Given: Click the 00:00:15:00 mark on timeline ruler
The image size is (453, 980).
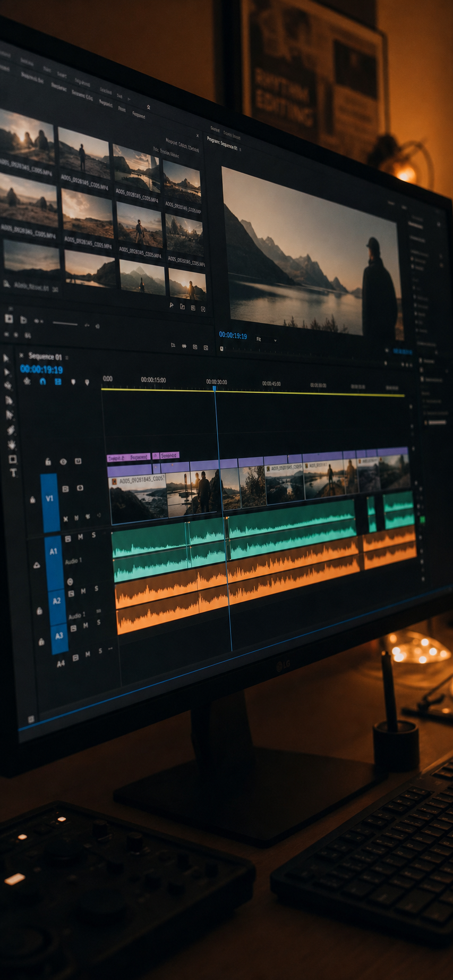Looking at the screenshot, I should (x=153, y=380).
